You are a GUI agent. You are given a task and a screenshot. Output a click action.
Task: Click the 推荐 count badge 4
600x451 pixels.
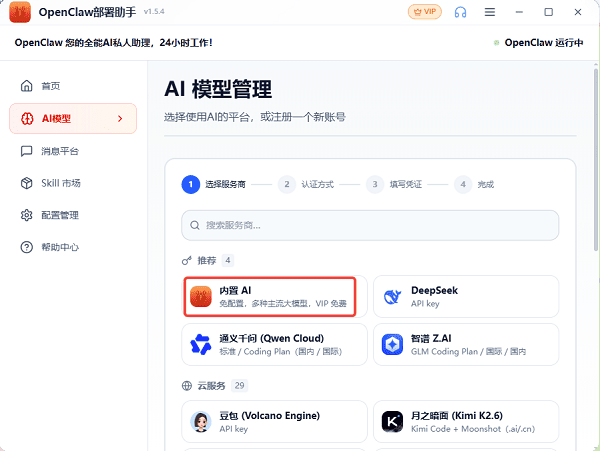click(x=228, y=261)
